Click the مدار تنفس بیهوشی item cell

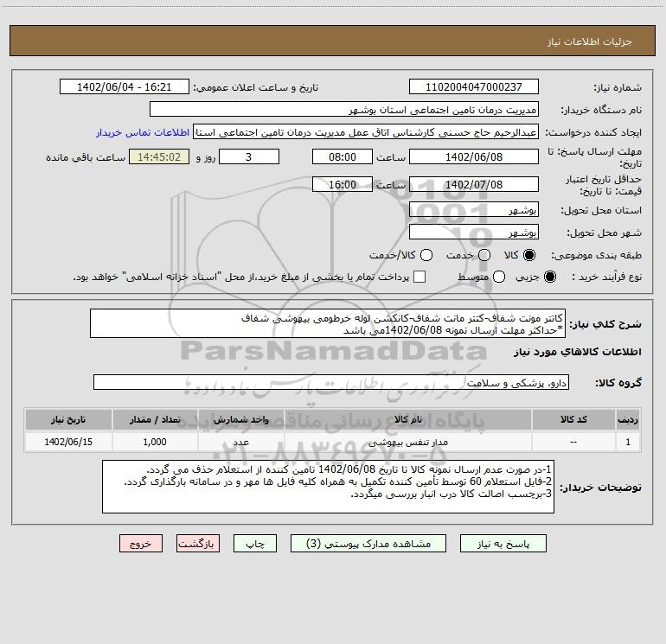[407, 443]
